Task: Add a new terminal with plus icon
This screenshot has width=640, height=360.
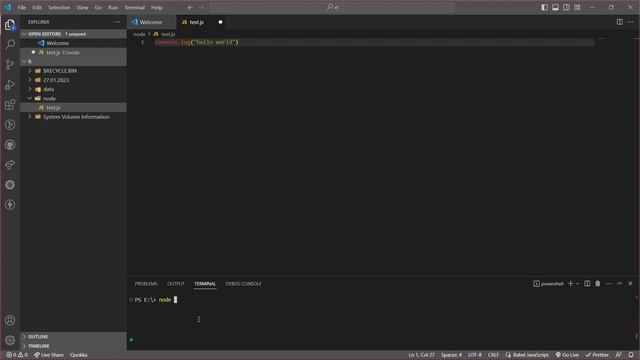Action: pos(571,284)
